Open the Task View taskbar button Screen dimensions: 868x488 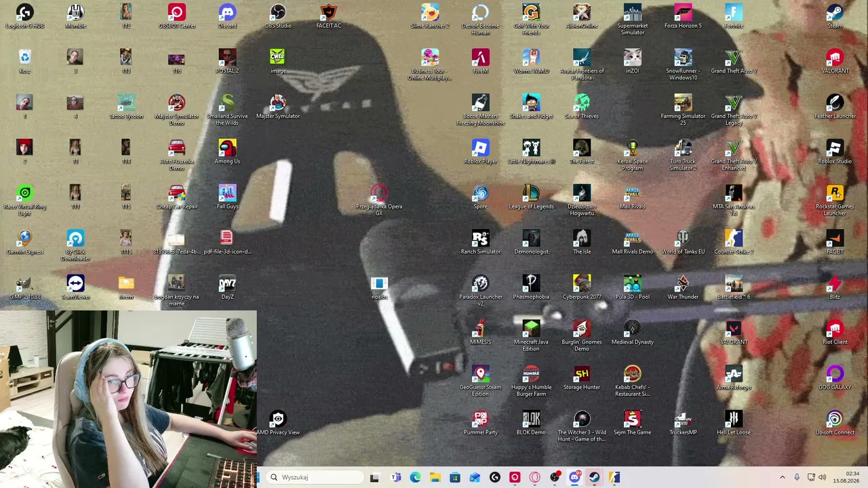click(x=374, y=477)
